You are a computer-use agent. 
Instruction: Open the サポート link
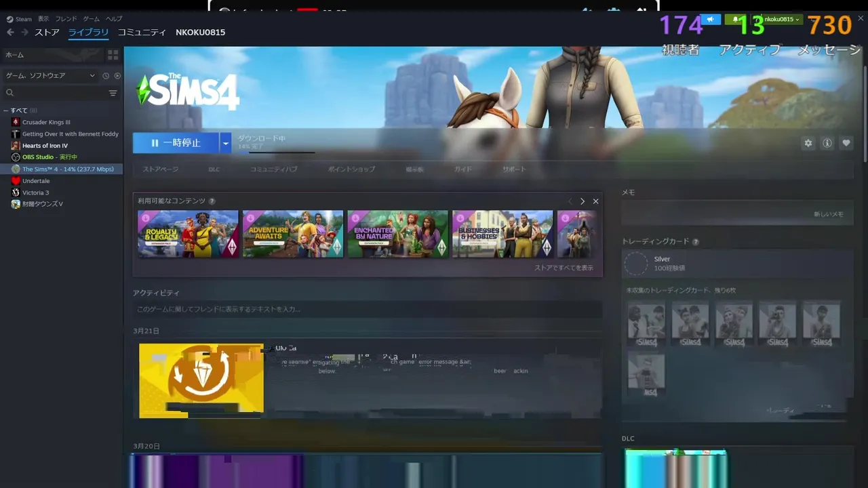(514, 169)
